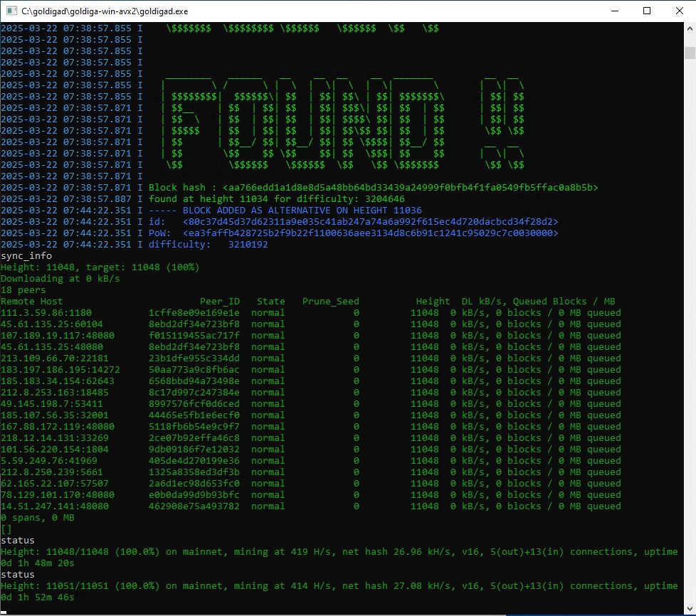Image resolution: width=696 pixels, height=616 pixels.
Task: Click the '18 peers' line
Action: point(23,290)
